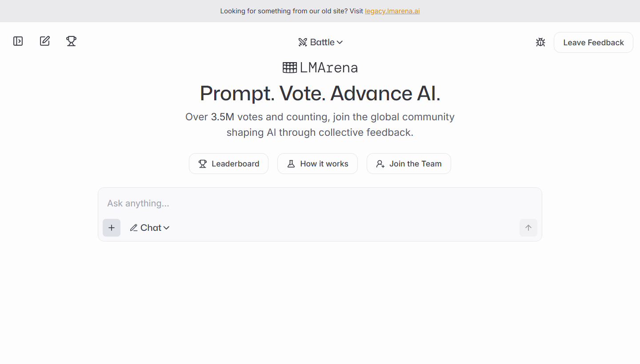Click the plus attachment icon
The height and width of the screenshot is (364, 640).
(112, 228)
